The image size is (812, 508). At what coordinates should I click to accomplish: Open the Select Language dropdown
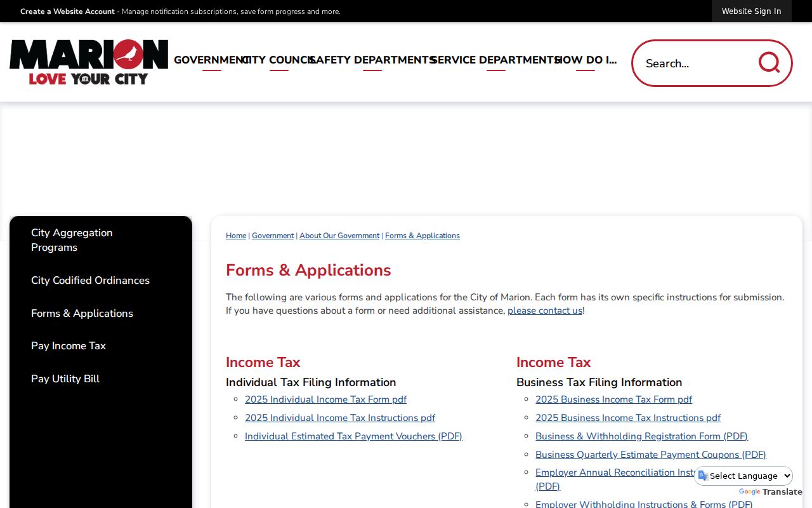(743, 476)
